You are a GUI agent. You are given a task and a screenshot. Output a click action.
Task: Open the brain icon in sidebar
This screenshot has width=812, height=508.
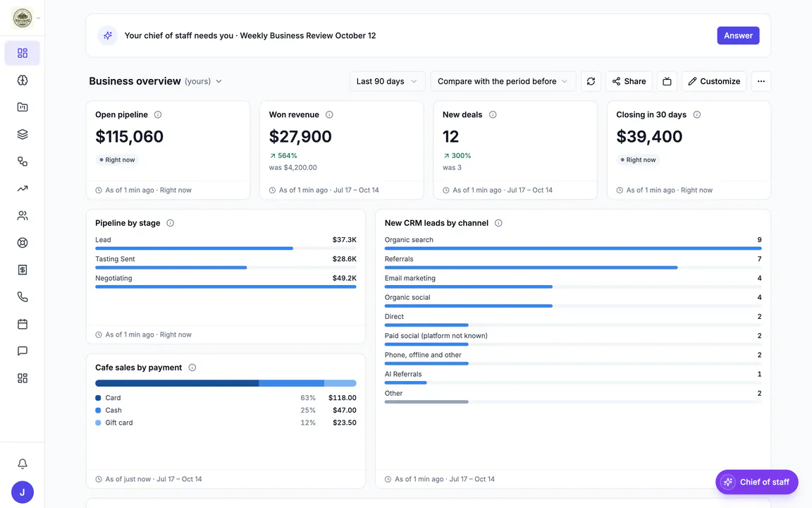[x=23, y=80]
